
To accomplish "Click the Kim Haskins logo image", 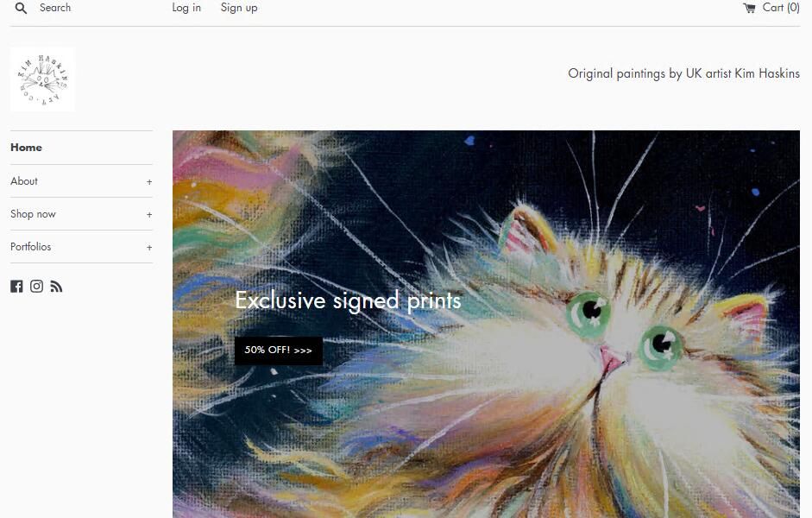I will pos(42,79).
